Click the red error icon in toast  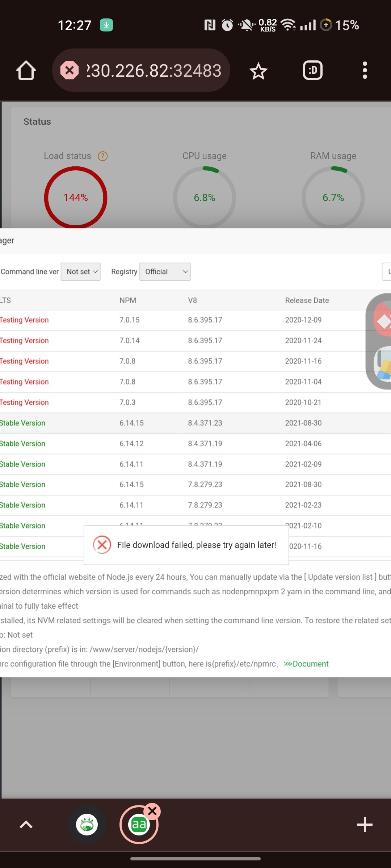point(102,545)
